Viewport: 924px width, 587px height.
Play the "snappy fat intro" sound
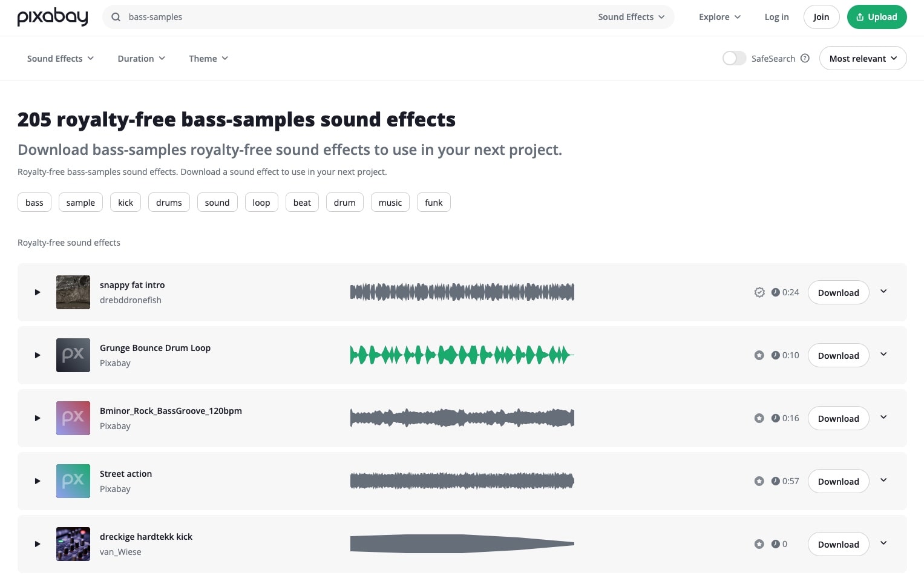pyautogui.click(x=37, y=292)
